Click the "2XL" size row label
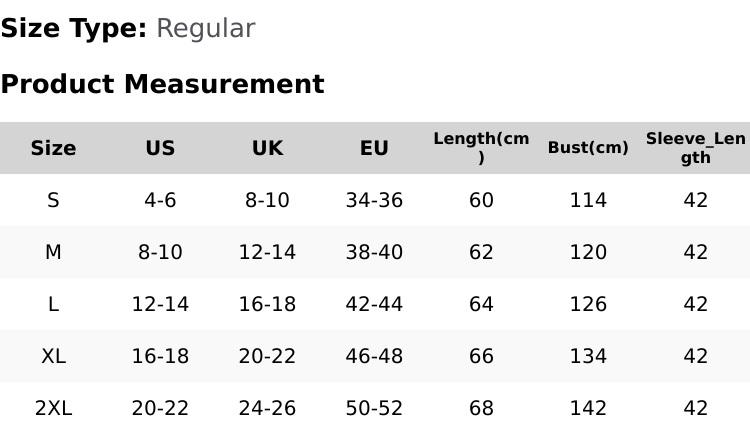 click(x=53, y=408)
